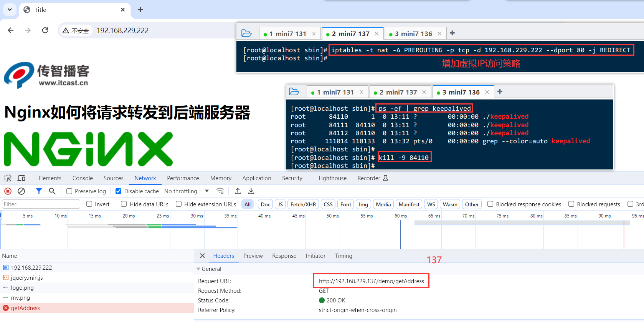
Task: Stop recording the network log
Action: click(8, 191)
